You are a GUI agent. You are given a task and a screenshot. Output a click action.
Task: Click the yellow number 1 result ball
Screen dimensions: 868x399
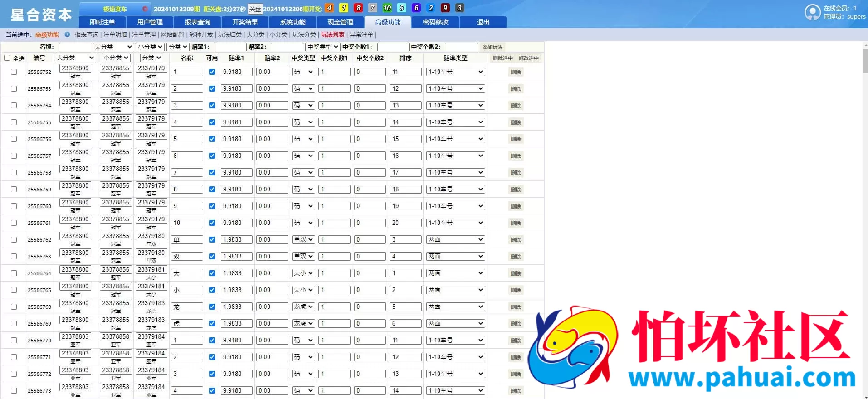pos(344,8)
